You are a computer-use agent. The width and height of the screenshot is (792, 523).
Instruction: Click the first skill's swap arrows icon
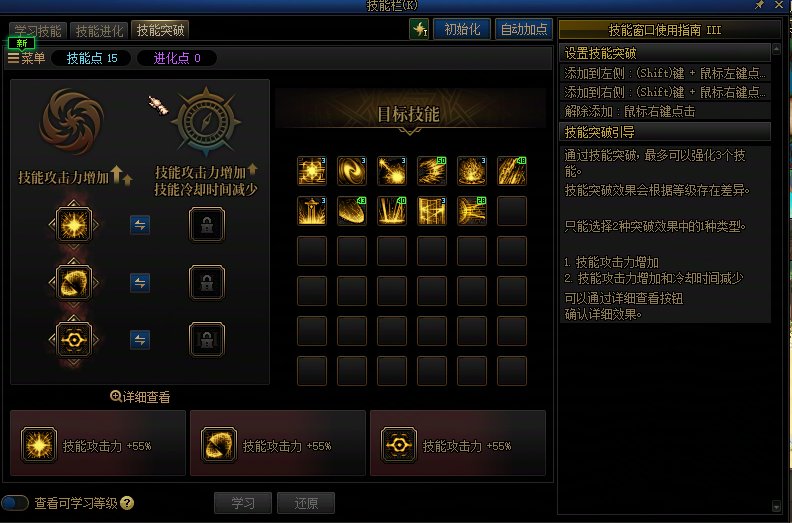(140, 225)
